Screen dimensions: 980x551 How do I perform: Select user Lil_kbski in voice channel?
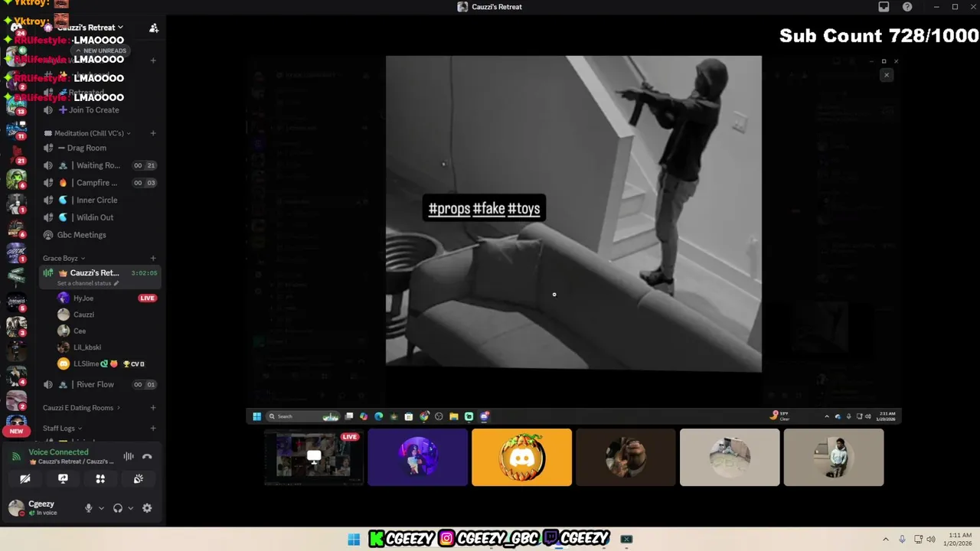click(x=87, y=347)
